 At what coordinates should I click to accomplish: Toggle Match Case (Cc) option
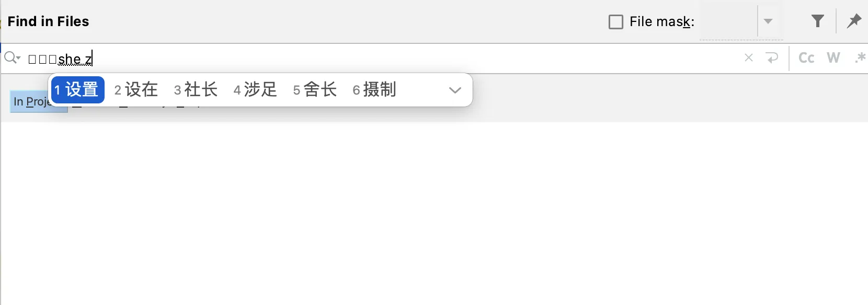click(806, 58)
